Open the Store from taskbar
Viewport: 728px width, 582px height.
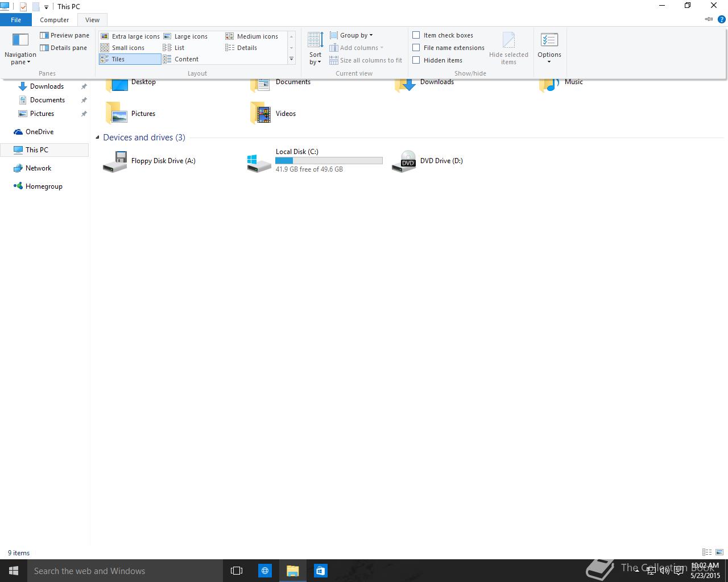pos(320,571)
